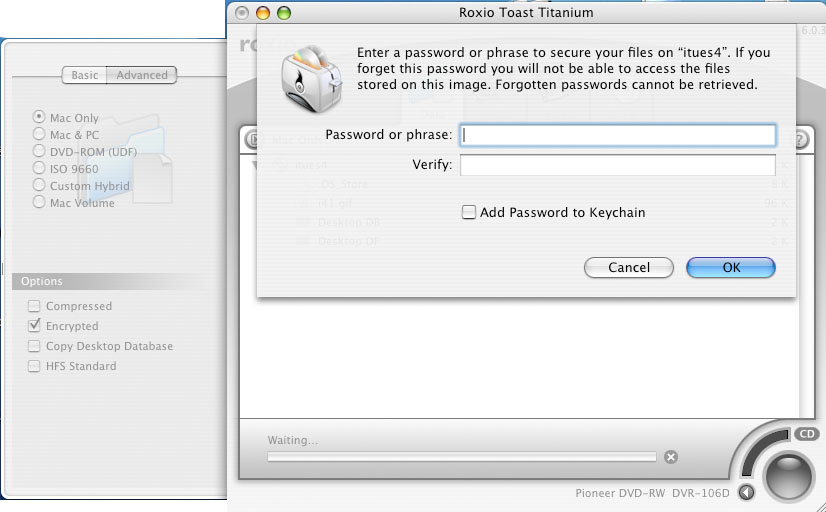Choose the ISO 9660 radio button
The width and height of the screenshot is (826, 512).
38,168
